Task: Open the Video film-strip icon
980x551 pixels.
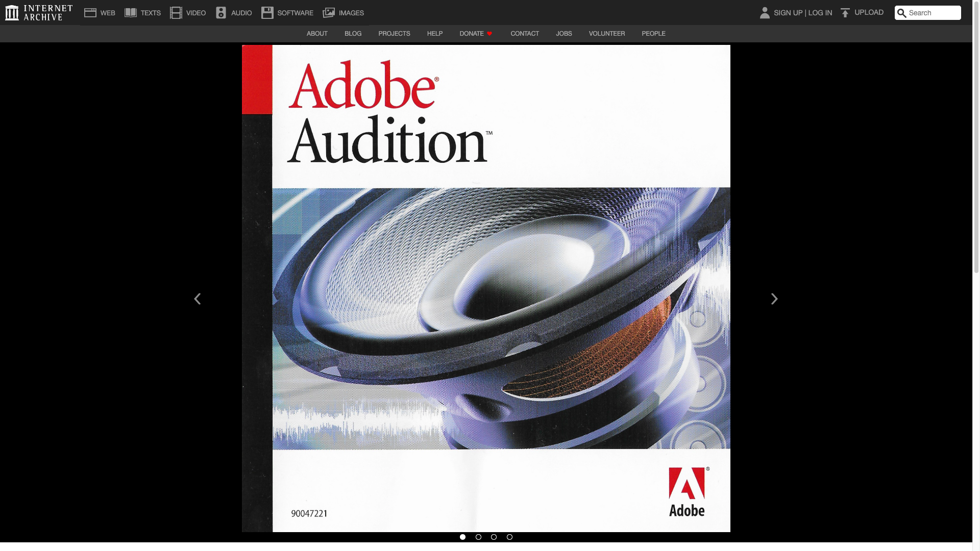Action: [176, 13]
